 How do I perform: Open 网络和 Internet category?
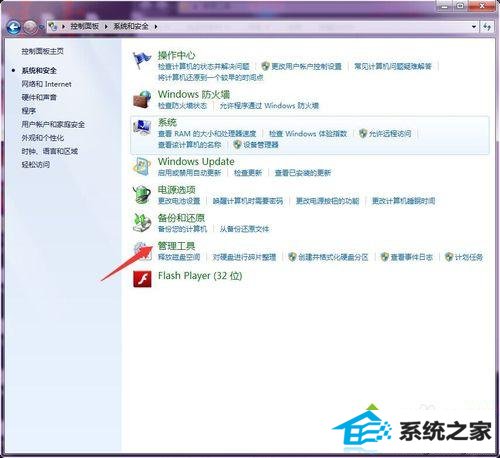[46, 84]
